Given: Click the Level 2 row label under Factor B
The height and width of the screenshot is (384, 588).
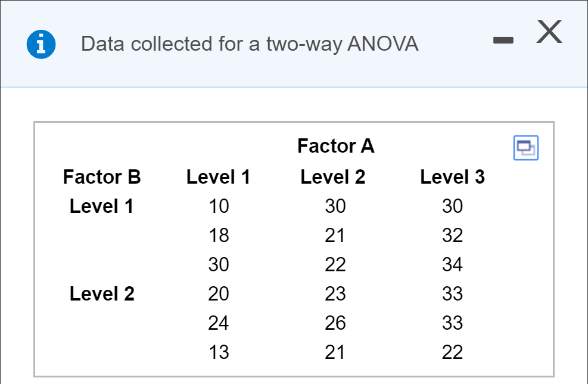Looking at the screenshot, I should (x=101, y=293).
